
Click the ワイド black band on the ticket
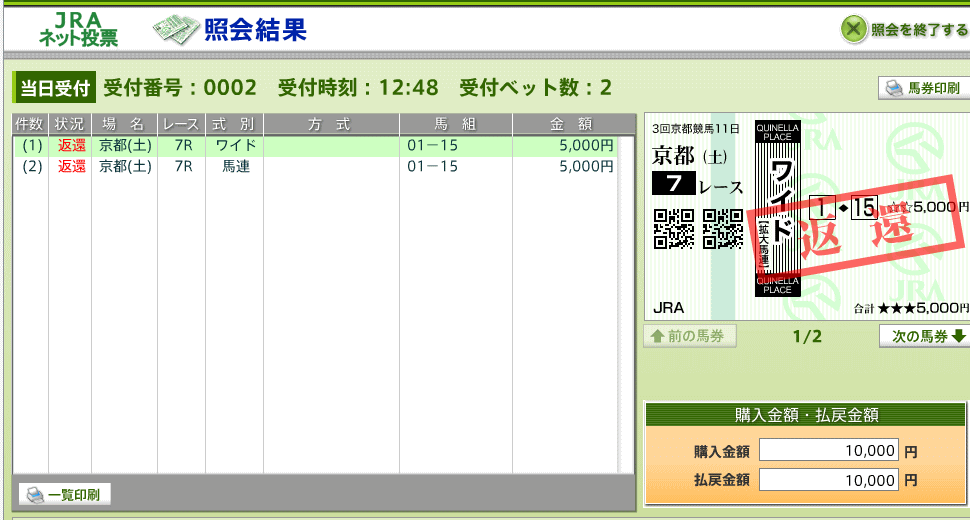(778, 209)
